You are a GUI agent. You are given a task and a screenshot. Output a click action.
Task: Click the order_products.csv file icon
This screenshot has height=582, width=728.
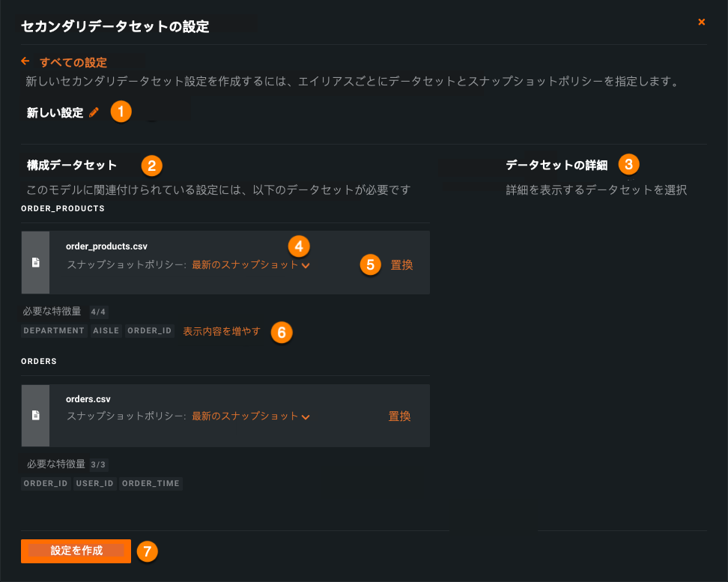pyautogui.click(x=35, y=262)
